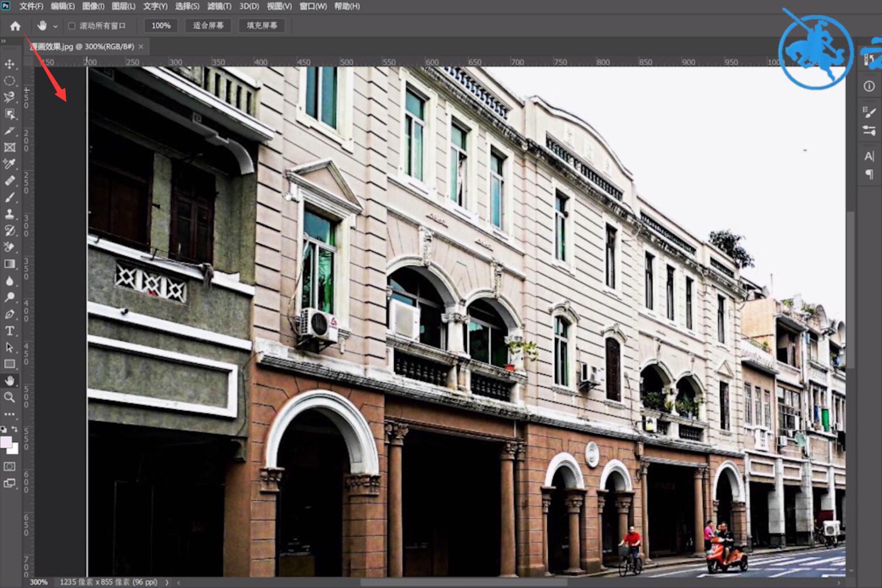The width and height of the screenshot is (882, 588).
Task: Click the 300% zoom field in status bar
Action: pyautogui.click(x=39, y=582)
